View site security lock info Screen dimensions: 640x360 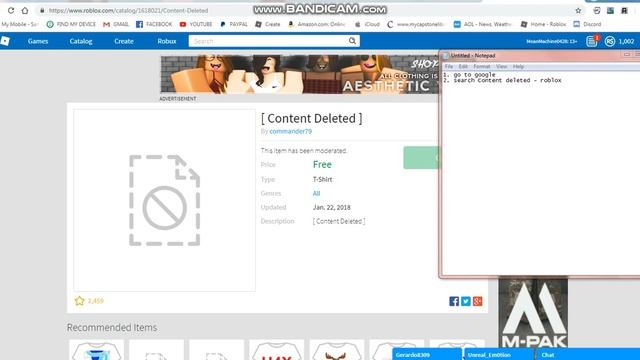click(x=42, y=10)
